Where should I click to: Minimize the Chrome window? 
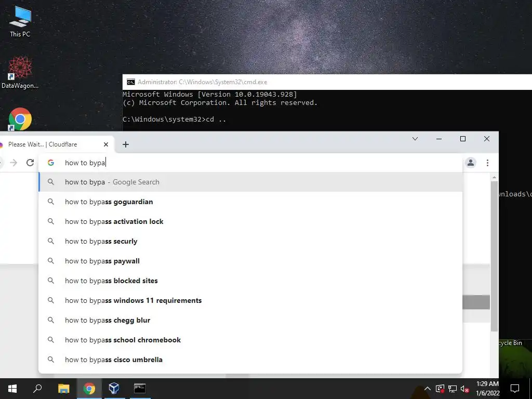coord(438,139)
